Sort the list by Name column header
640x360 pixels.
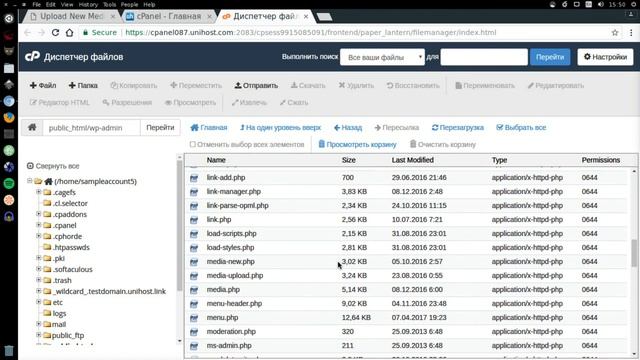tap(216, 160)
